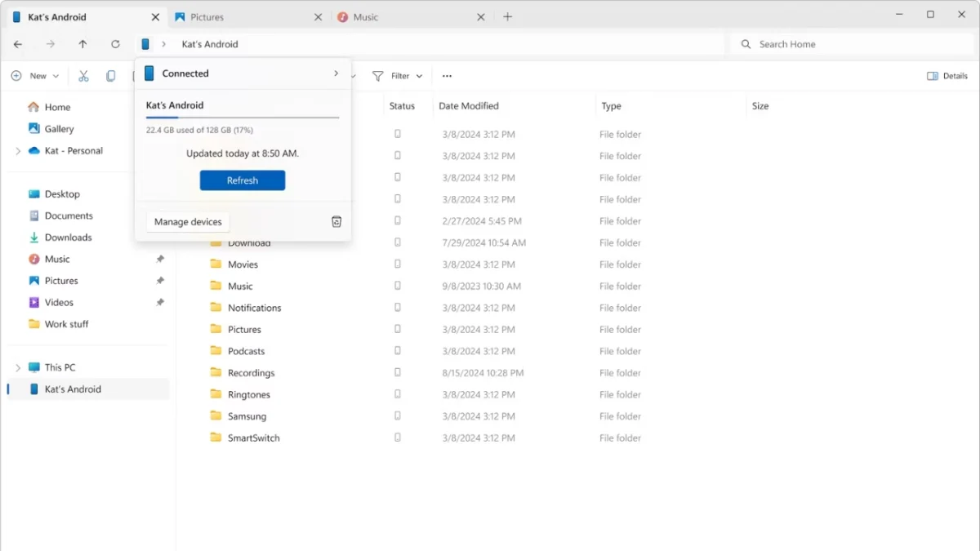Screen dimensions: 980x551
Task: Open the See more three-dots menu
Action: (x=447, y=76)
